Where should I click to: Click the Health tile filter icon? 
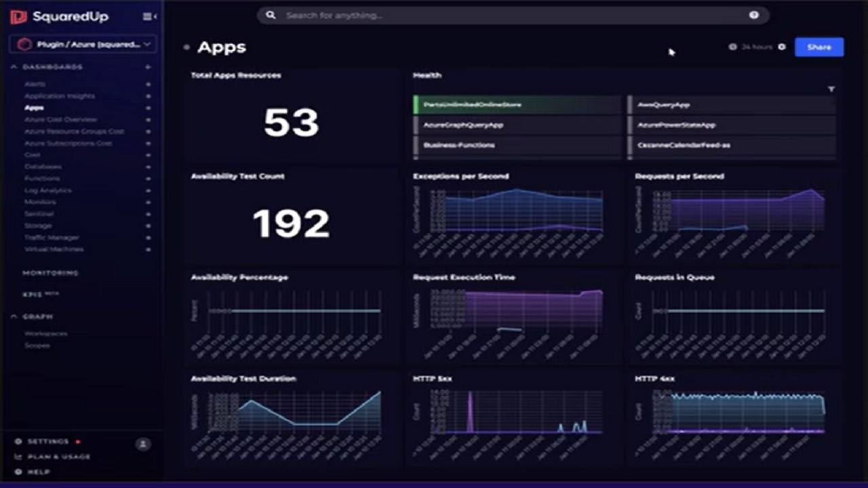[831, 89]
